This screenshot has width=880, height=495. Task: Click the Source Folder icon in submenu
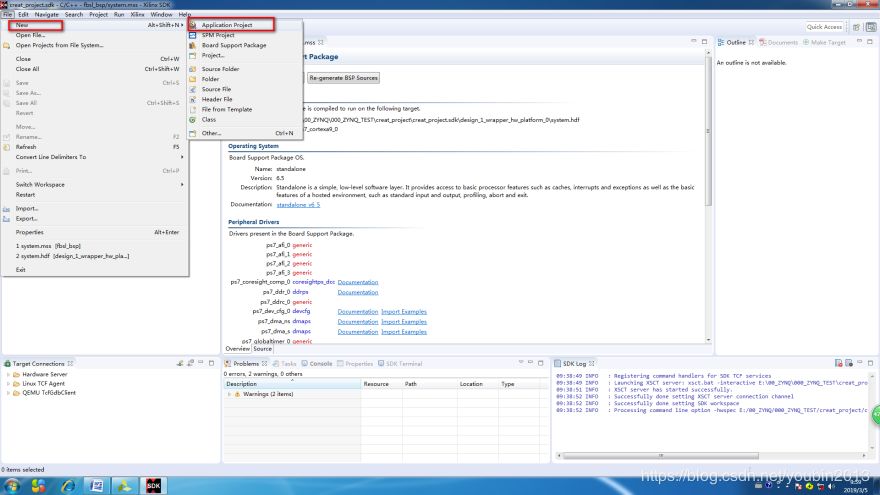[192, 68]
